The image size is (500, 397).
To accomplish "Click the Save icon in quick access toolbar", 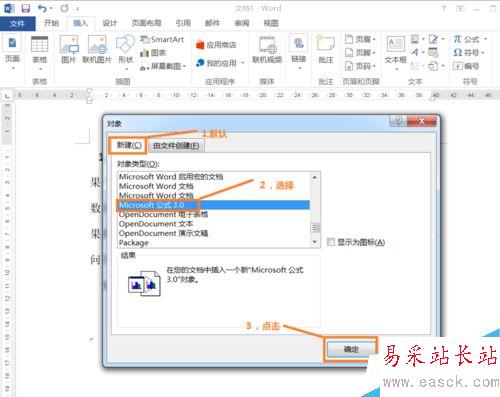I will (x=25, y=8).
